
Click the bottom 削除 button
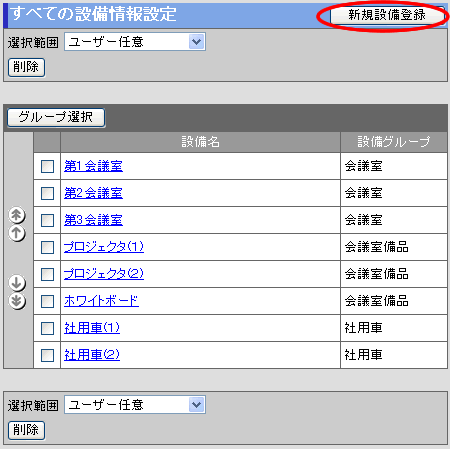point(26,430)
